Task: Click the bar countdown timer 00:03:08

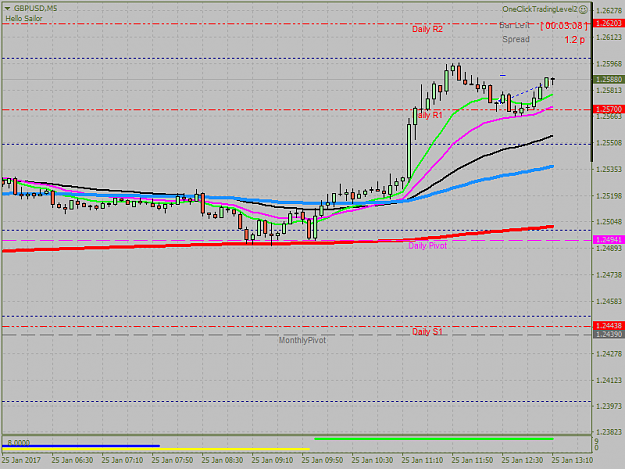Action: pos(564,26)
